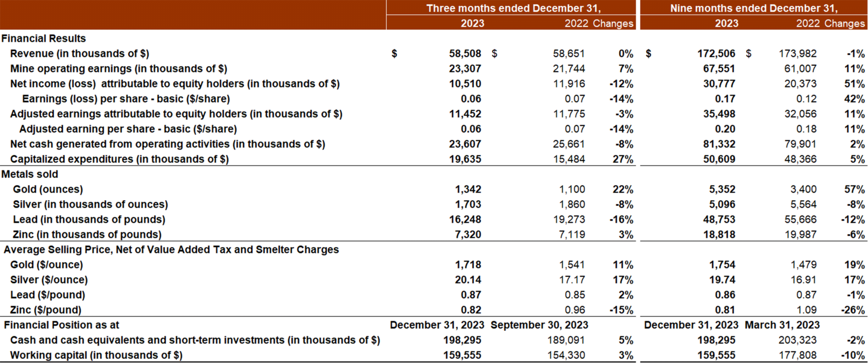Click the 51% net income change cell
868x363 pixels.
point(854,84)
